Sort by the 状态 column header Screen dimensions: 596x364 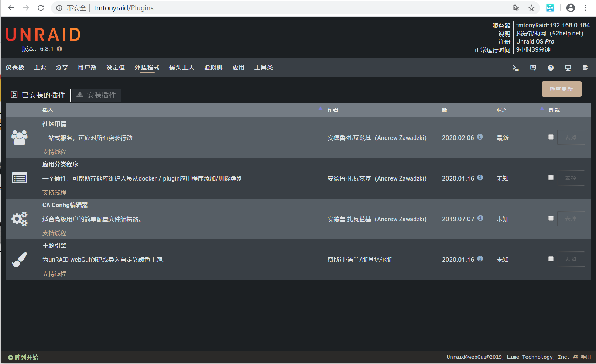tap(502, 110)
